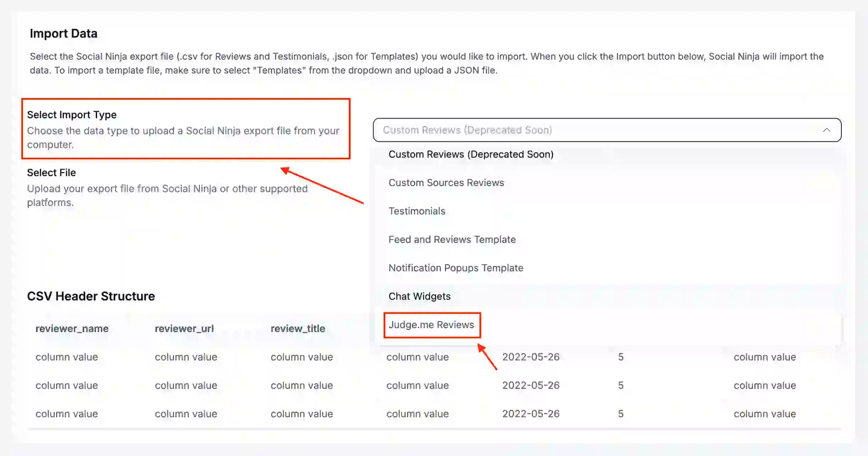The width and height of the screenshot is (868, 456).
Task: Choose Testimonials as the import type
Action: click(x=417, y=211)
